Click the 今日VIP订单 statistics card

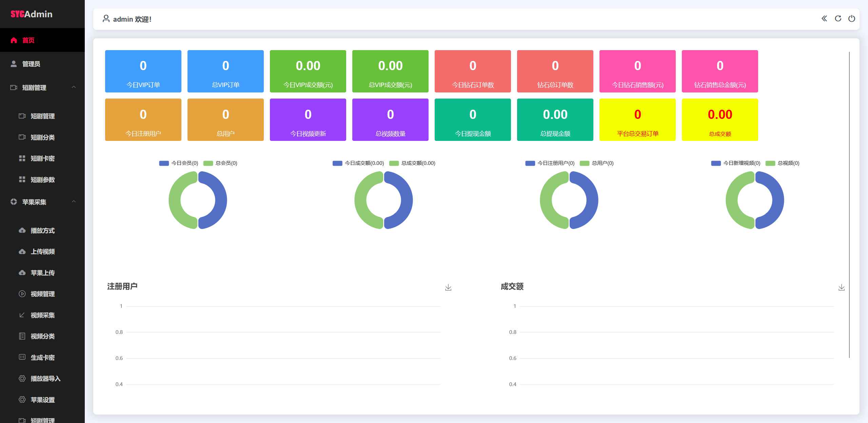(x=143, y=71)
